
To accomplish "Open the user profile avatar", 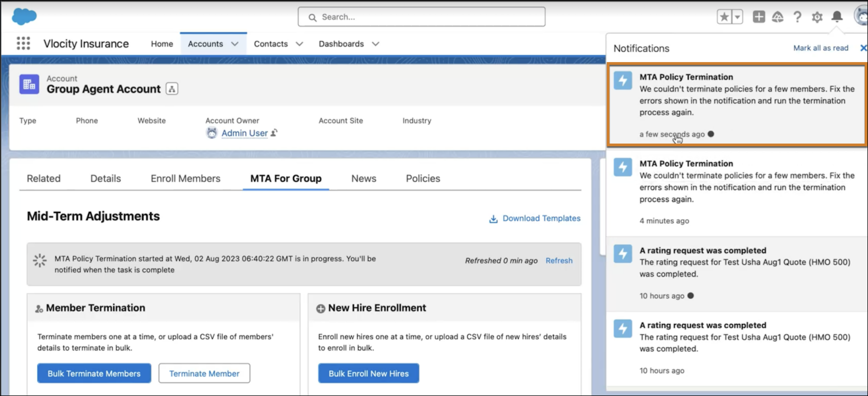I will tap(861, 16).
